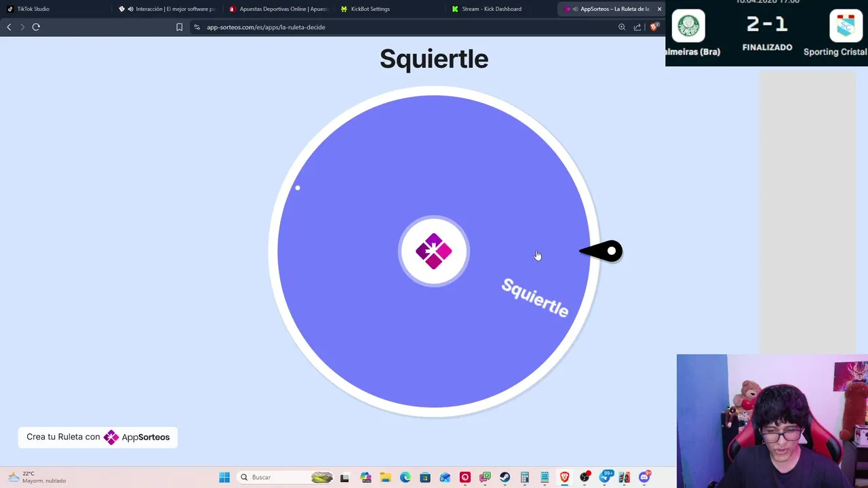Open the game icon beside Discord in the taskbar
The height and width of the screenshot is (488, 868).
pyautogui.click(x=625, y=478)
